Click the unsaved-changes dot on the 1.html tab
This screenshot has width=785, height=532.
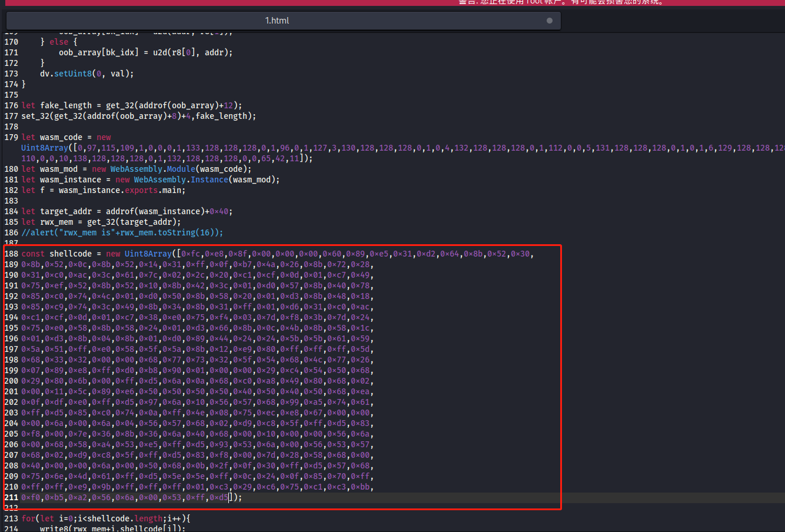550,21
